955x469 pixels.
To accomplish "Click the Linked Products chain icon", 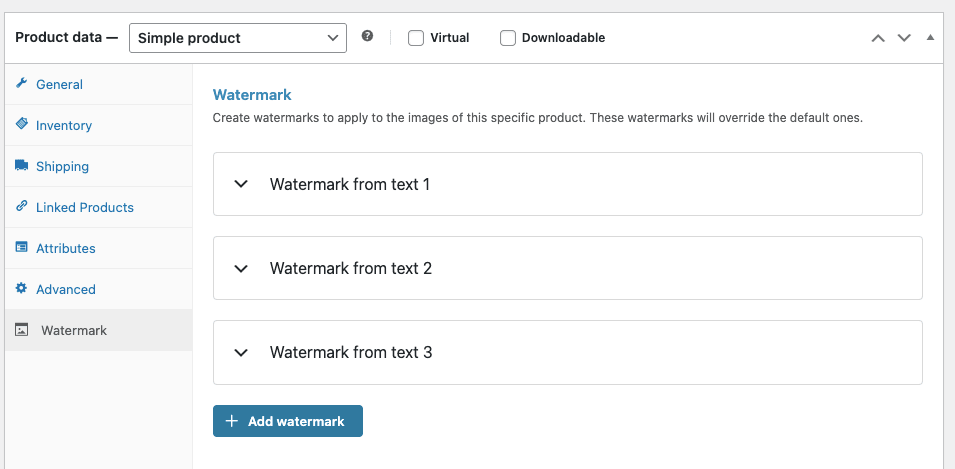I will pos(22,206).
